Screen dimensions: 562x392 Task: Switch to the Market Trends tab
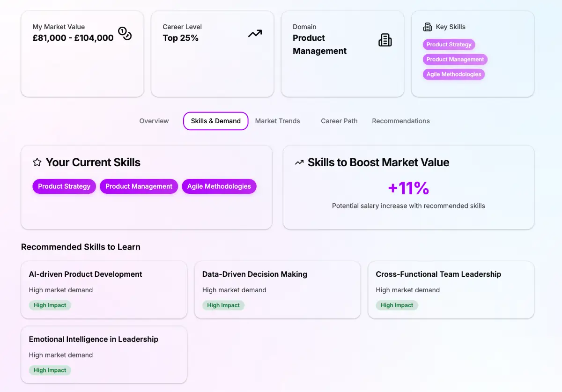click(x=277, y=121)
